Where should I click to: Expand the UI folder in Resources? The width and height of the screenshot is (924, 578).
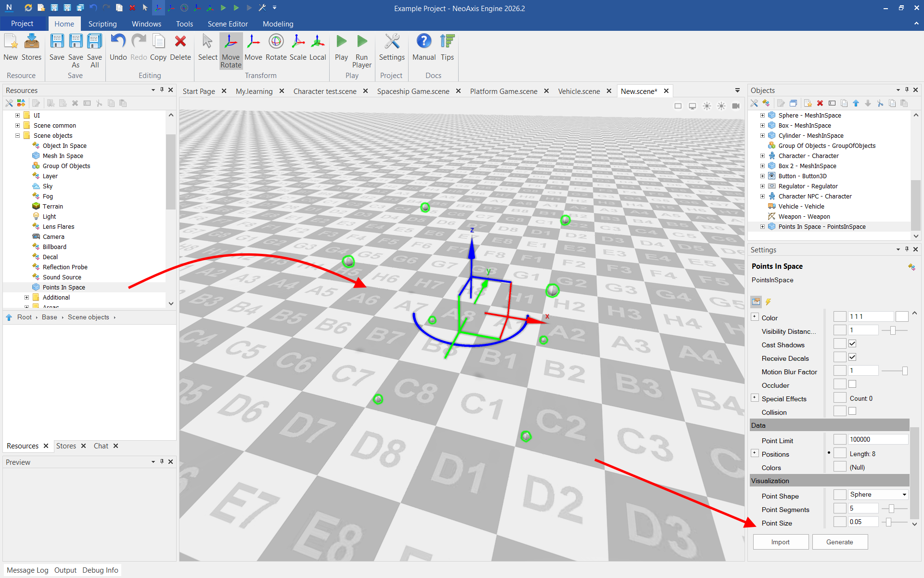click(x=17, y=115)
